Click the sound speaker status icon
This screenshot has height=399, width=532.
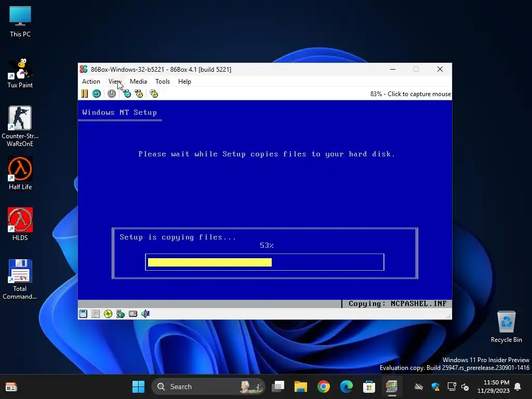145,314
